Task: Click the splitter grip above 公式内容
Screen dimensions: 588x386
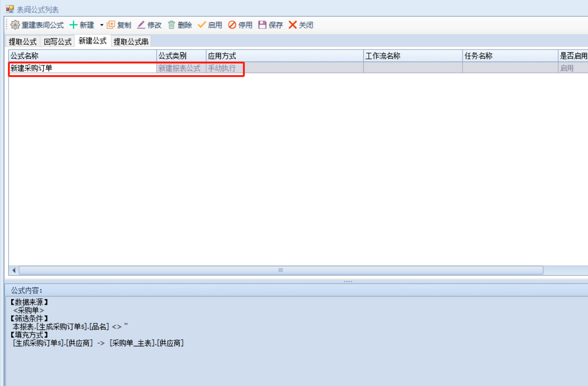Action: point(348,281)
